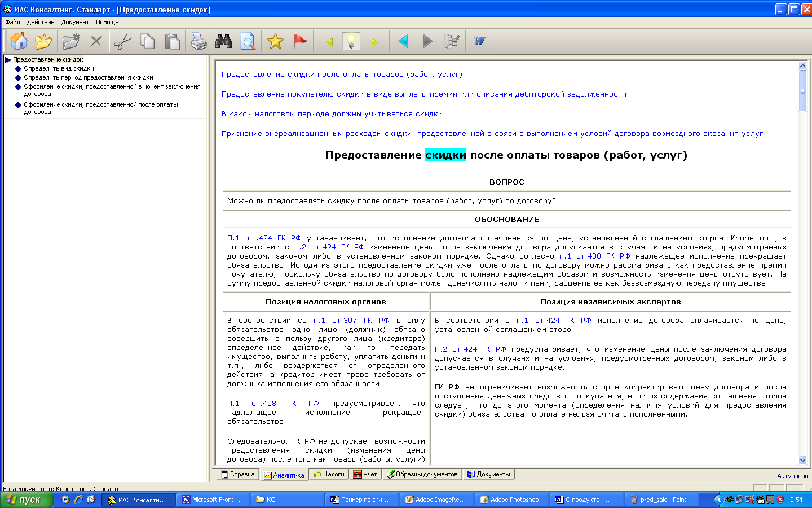Select tree item Определить вид скидки
The height and width of the screenshot is (508, 812).
59,68
